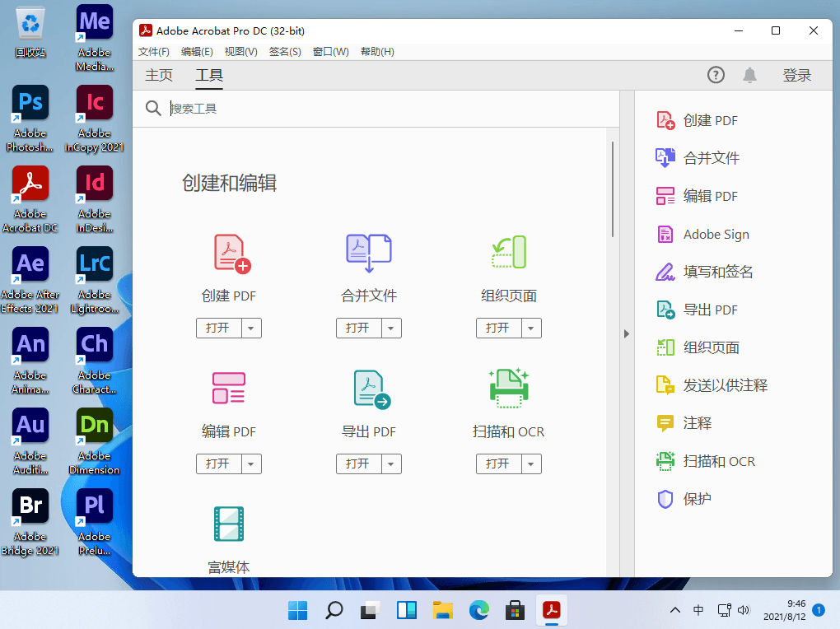The width and height of the screenshot is (840, 629).
Task: Select 创建 PDF in the right sidebar
Action: click(697, 120)
